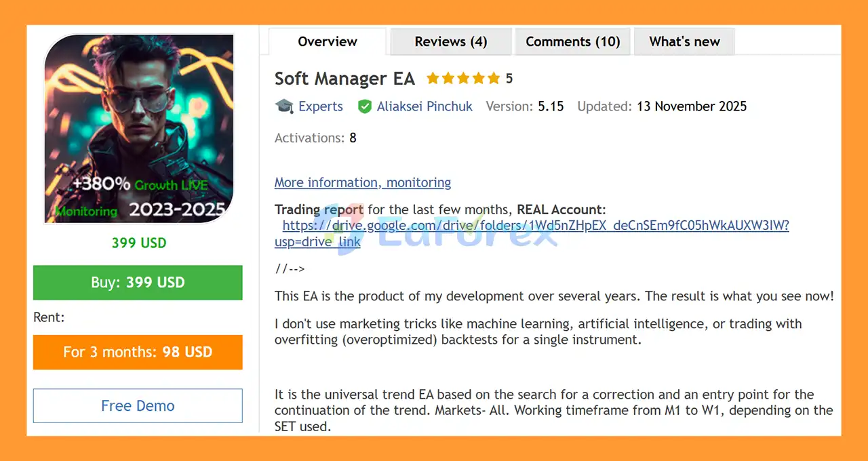Open the Comments (10) tab

[x=572, y=41]
